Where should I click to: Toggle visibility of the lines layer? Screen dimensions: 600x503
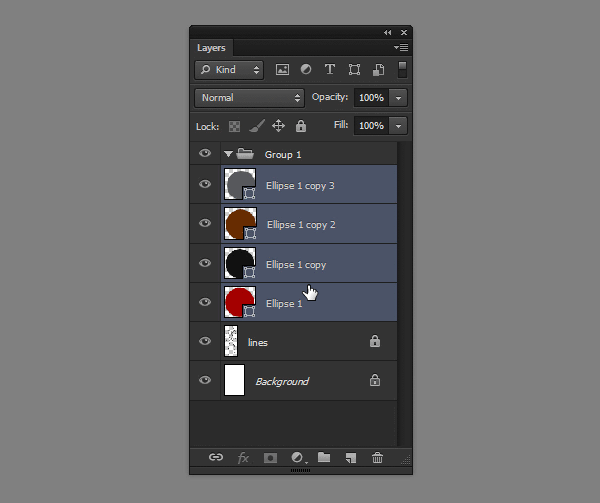click(x=205, y=342)
